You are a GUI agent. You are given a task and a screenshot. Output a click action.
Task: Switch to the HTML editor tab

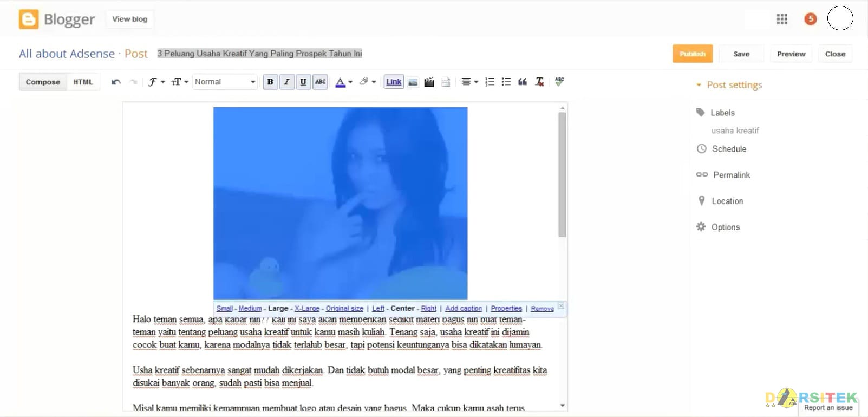(x=83, y=82)
